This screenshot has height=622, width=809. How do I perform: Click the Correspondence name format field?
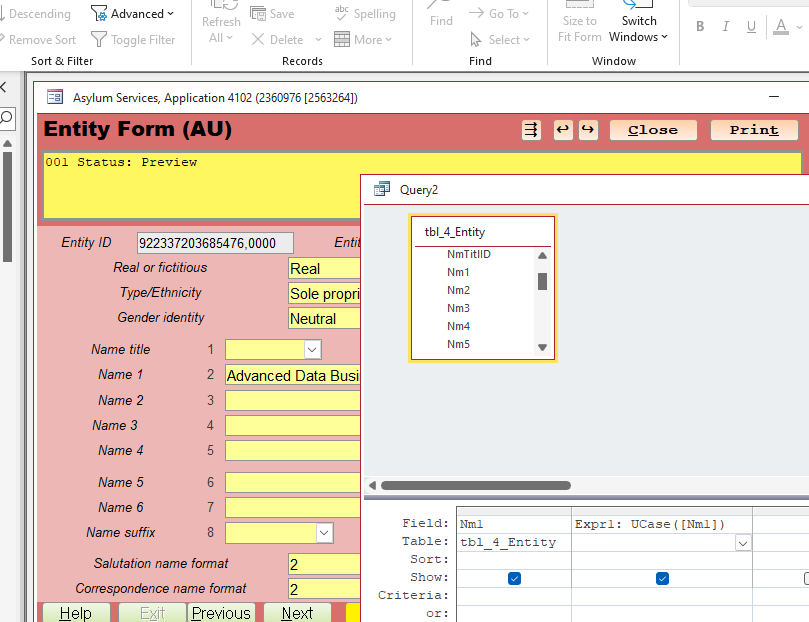[324, 589]
